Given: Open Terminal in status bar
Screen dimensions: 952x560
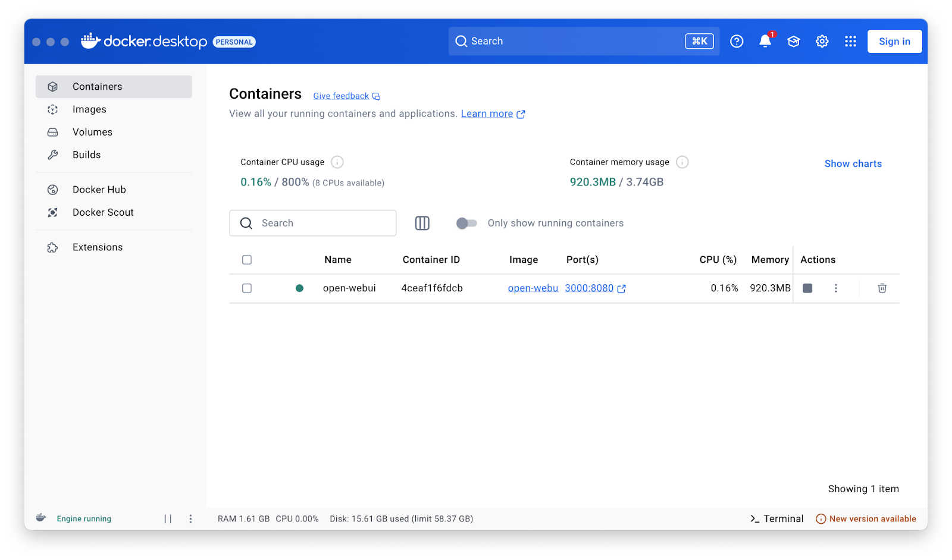Looking at the screenshot, I should [x=777, y=519].
